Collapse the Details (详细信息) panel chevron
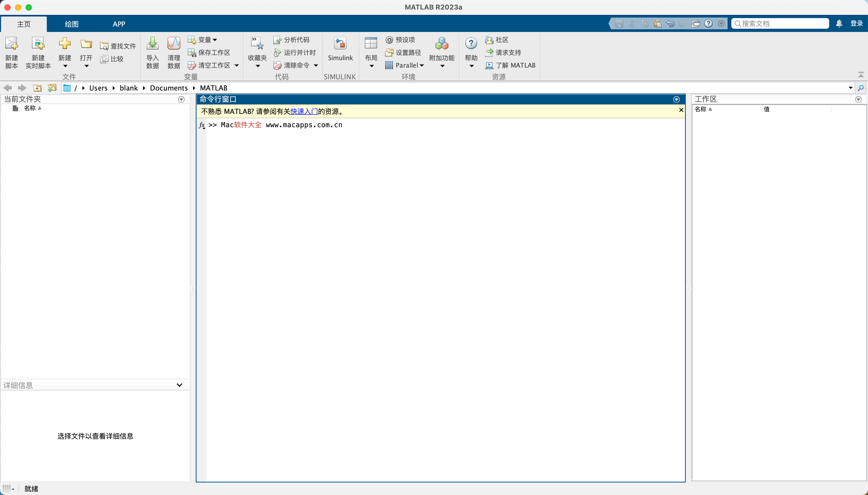This screenshot has height=495, width=868. [180, 385]
